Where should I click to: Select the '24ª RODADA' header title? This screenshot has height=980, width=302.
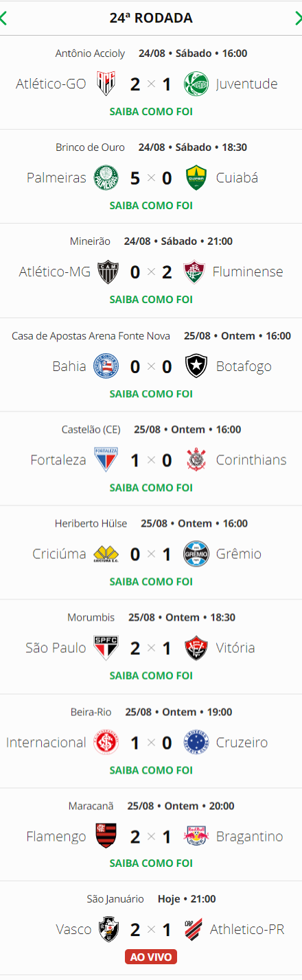(x=151, y=19)
